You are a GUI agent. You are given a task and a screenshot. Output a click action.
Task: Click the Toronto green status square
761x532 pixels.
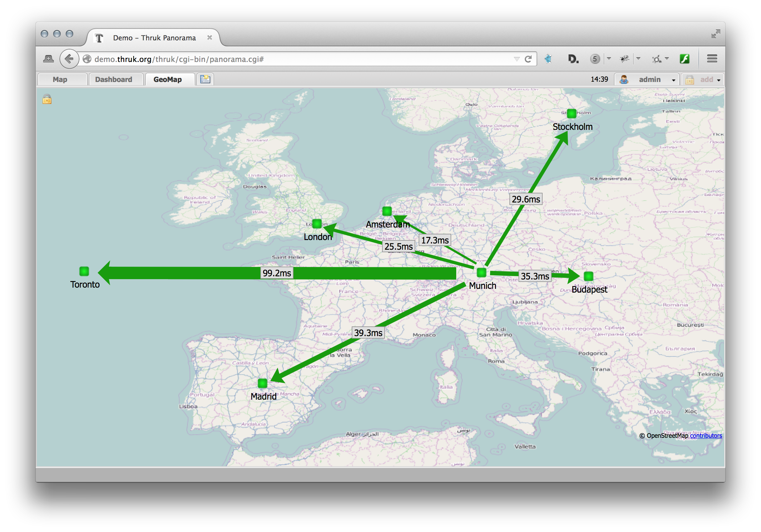point(84,271)
